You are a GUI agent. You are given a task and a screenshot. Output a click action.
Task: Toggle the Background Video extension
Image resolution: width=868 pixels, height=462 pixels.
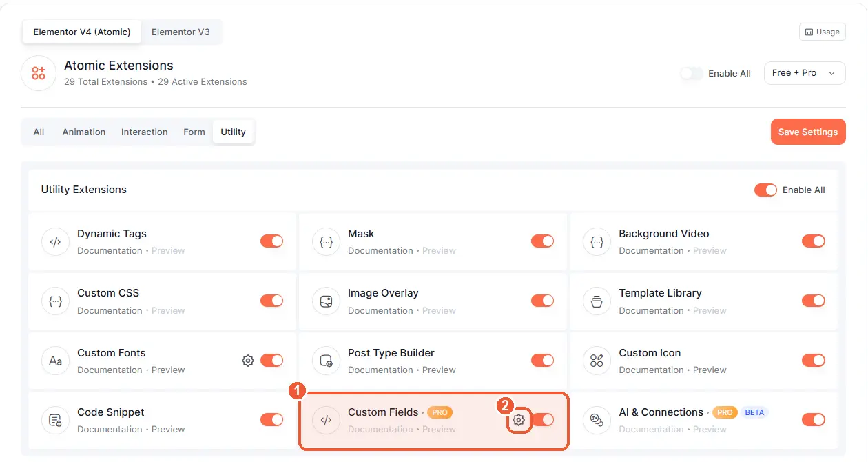pos(813,241)
